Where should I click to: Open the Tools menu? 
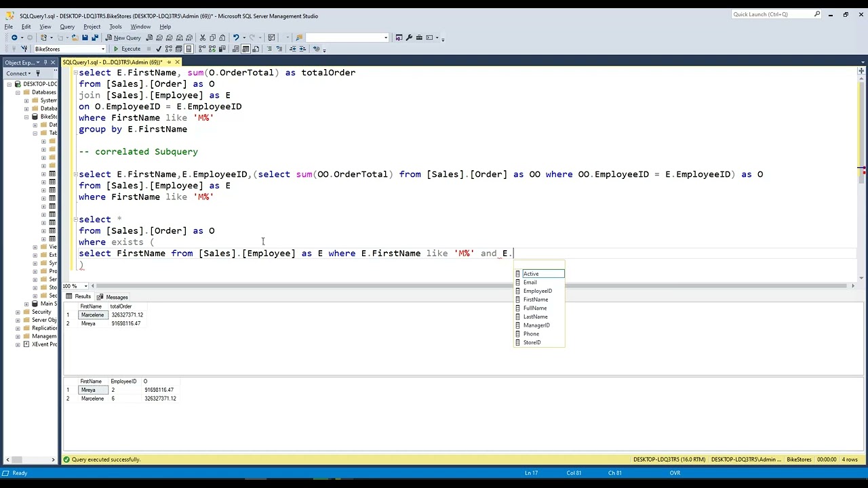[115, 26]
